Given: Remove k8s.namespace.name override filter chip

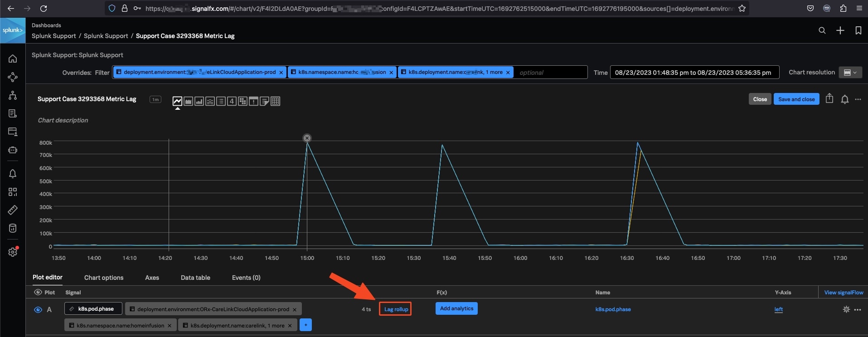Looking at the screenshot, I should tap(391, 73).
